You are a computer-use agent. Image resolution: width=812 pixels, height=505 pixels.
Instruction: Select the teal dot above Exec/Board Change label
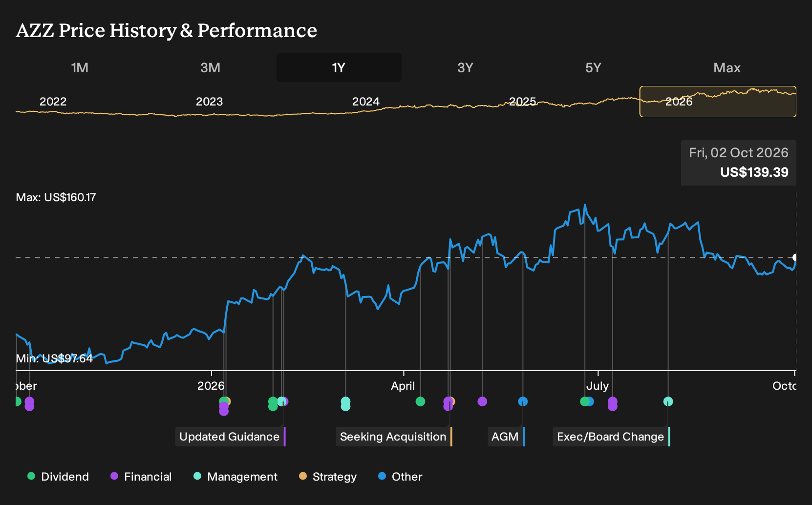pos(668,401)
